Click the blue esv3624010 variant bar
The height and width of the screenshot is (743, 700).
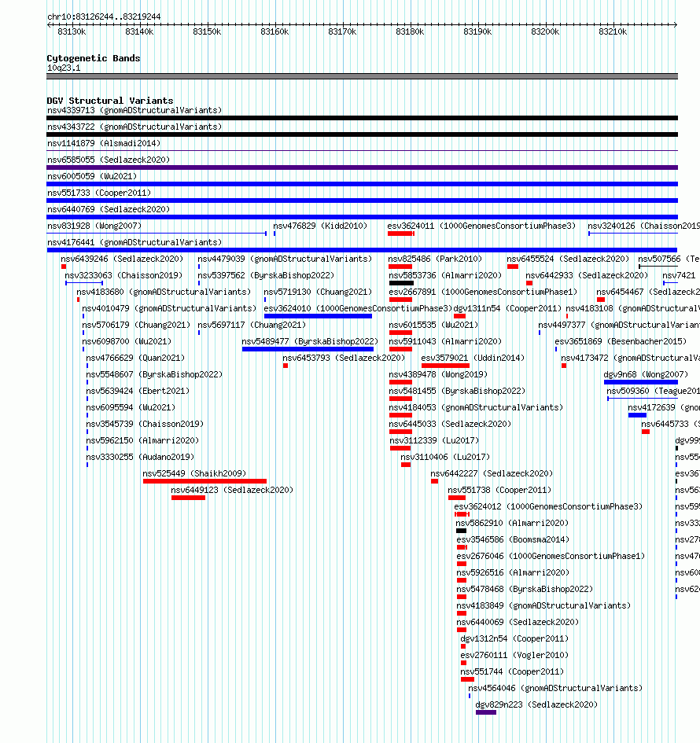point(318,316)
